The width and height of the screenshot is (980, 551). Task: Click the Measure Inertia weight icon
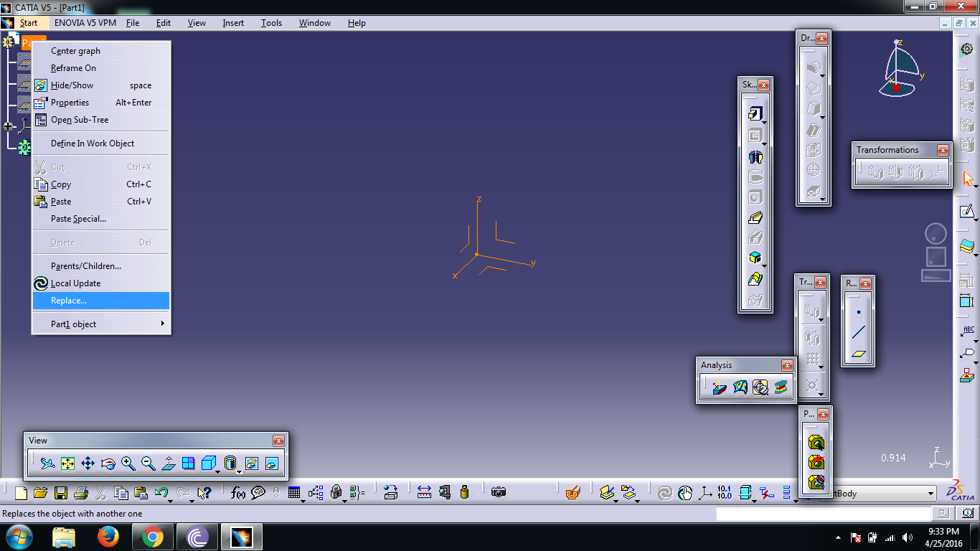pos(464,493)
